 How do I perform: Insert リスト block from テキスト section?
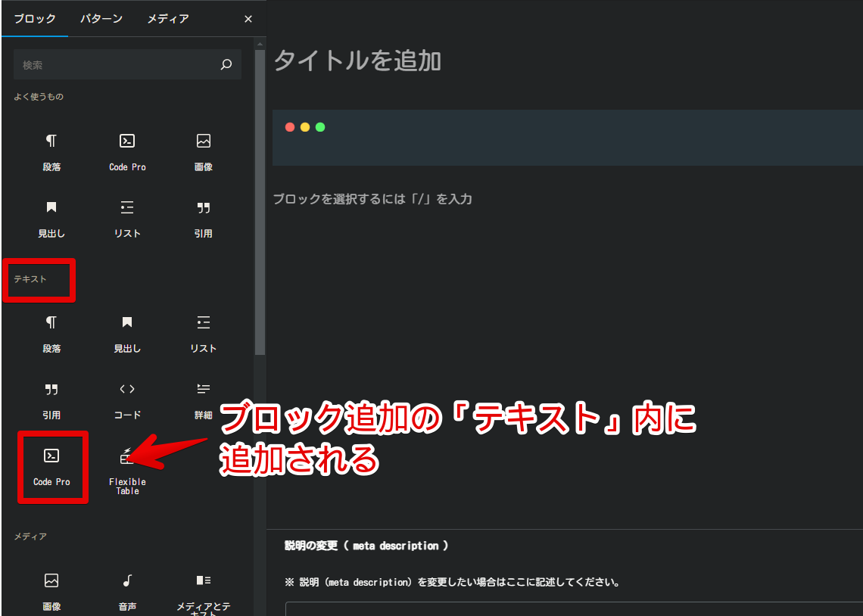[x=203, y=334]
